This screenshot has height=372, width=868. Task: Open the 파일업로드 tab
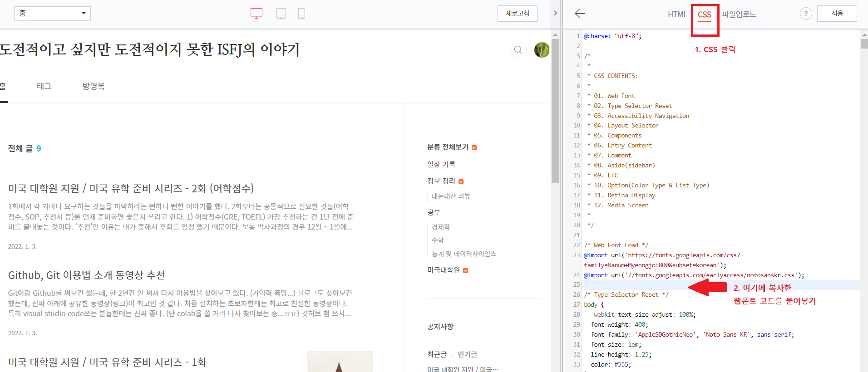[739, 15]
